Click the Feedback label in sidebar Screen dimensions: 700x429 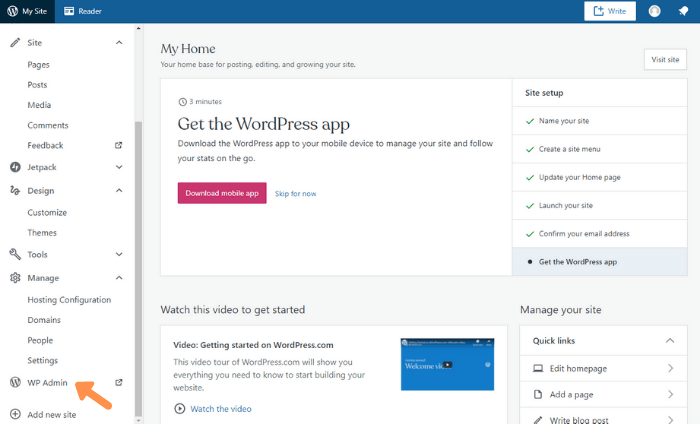click(45, 146)
